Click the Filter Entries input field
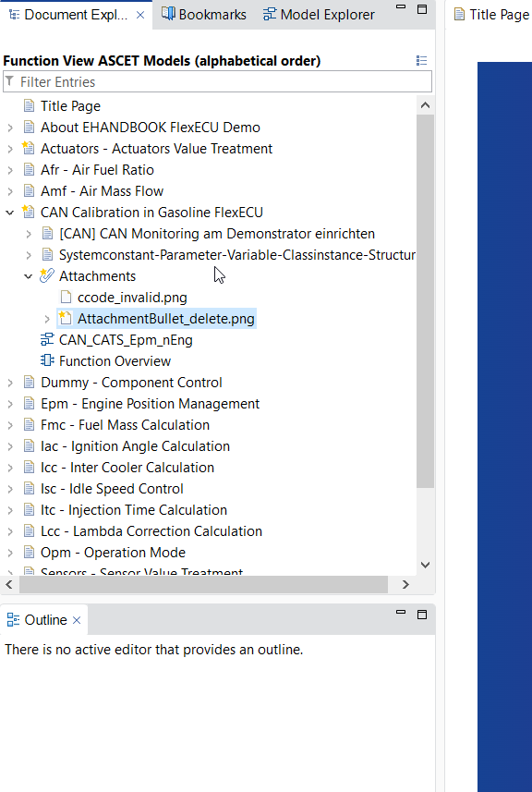532x792 pixels. (218, 82)
